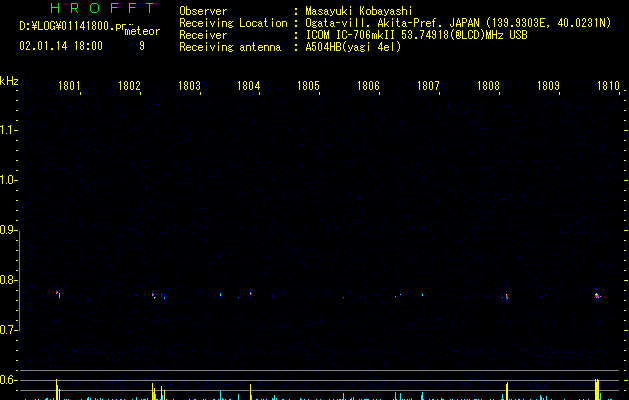This screenshot has height=400, width=629.
Task: Click the Receiver field label
Action: (x=203, y=35)
